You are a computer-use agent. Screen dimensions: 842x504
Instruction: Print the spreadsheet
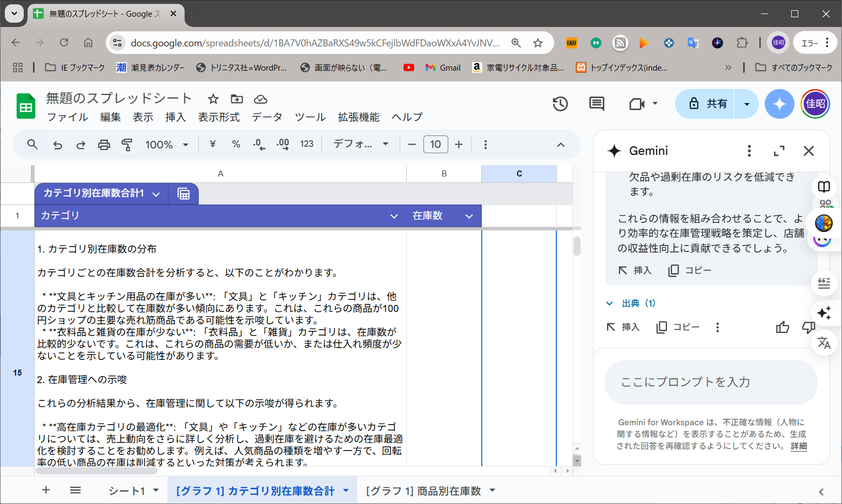(x=104, y=145)
